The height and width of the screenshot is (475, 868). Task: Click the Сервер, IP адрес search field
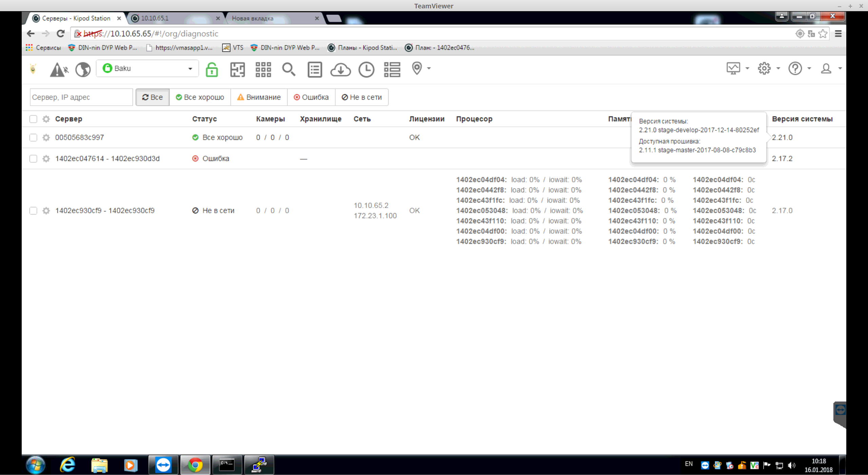[81, 97]
